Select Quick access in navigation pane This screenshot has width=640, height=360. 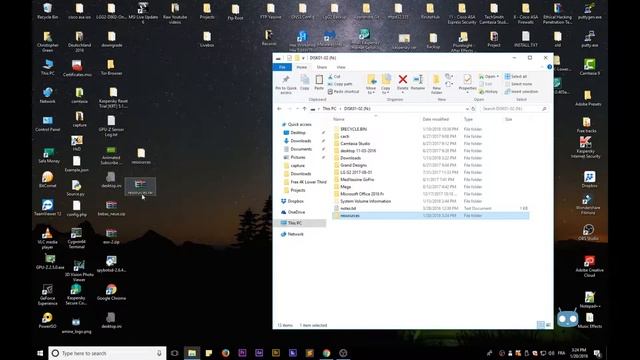pos(299,124)
